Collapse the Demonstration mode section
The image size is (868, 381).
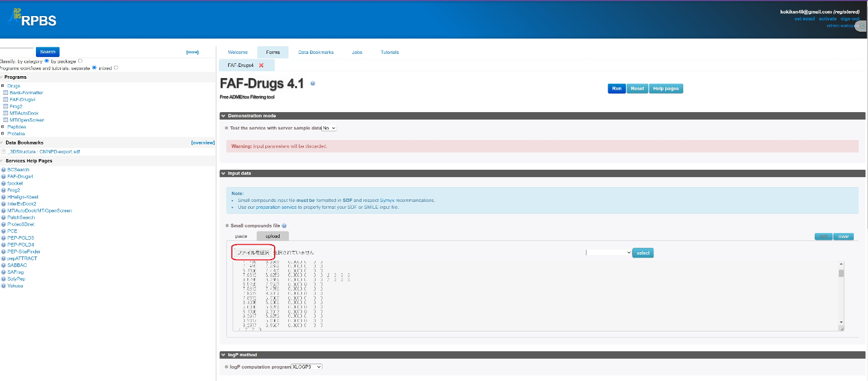(223, 116)
